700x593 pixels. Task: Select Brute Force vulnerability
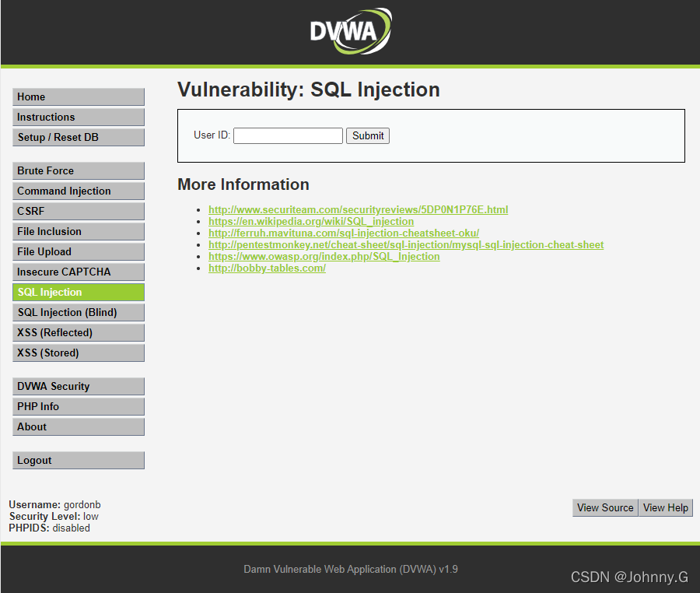(79, 170)
